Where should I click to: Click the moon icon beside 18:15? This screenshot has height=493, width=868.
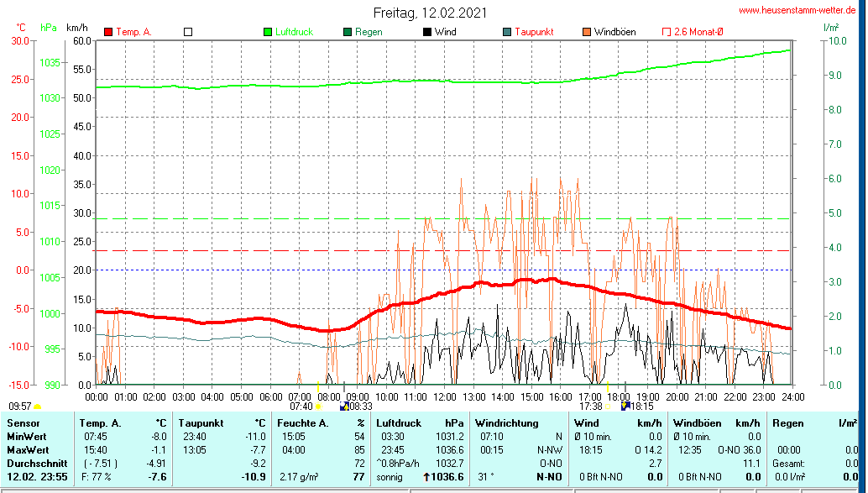[625, 406]
